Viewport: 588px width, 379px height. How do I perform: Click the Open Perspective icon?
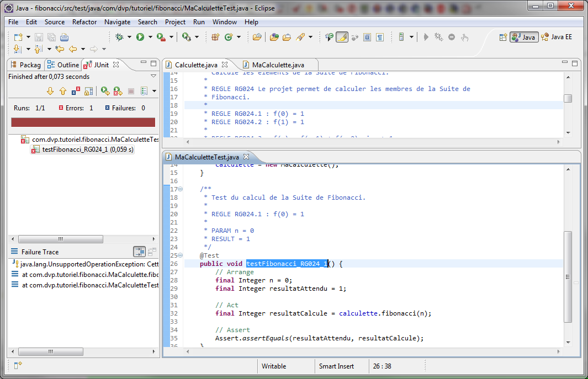coord(503,37)
